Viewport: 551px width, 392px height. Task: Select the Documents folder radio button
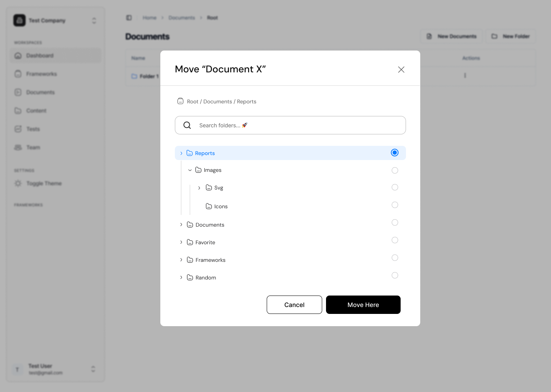click(x=395, y=222)
